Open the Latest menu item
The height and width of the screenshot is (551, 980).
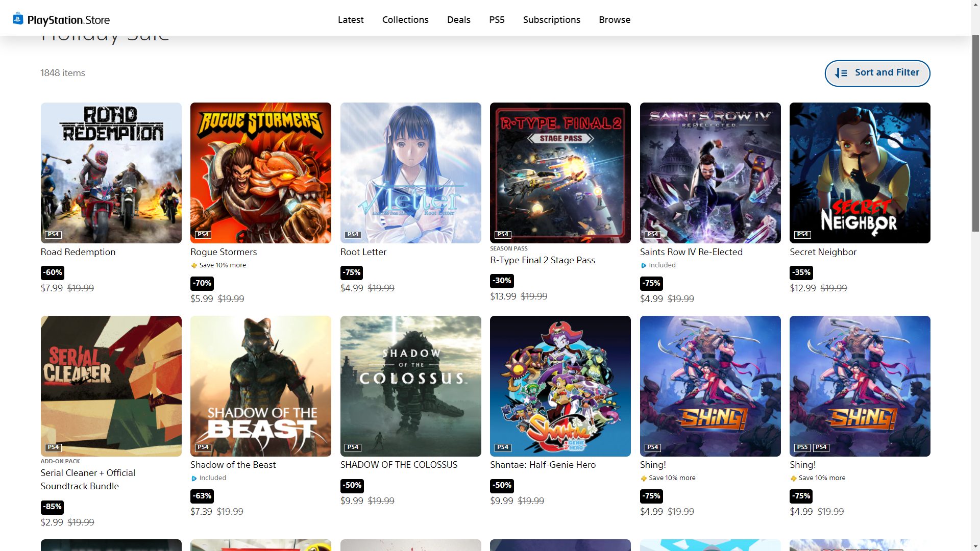351,20
